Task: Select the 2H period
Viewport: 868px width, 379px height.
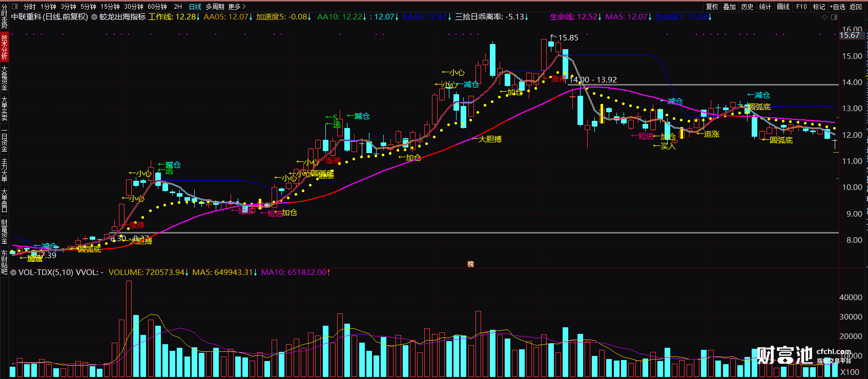Action: pos(177,7)
